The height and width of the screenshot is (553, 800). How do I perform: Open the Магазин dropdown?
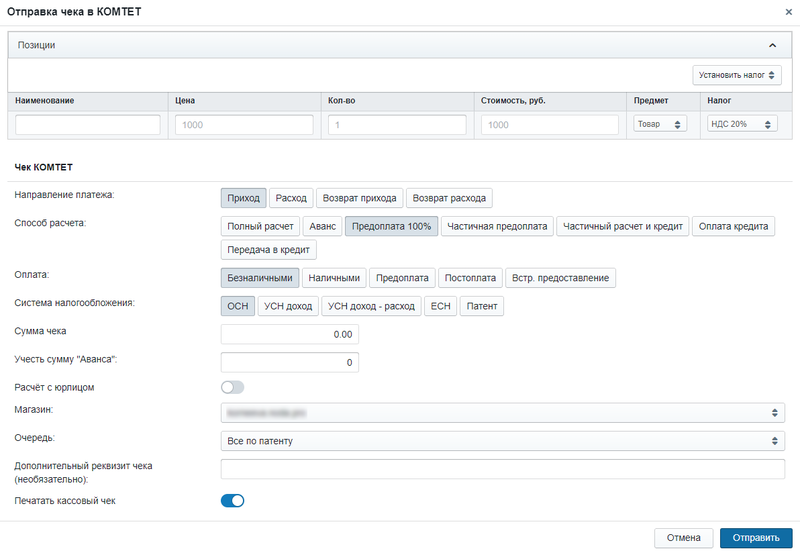(x=503, y=413)
